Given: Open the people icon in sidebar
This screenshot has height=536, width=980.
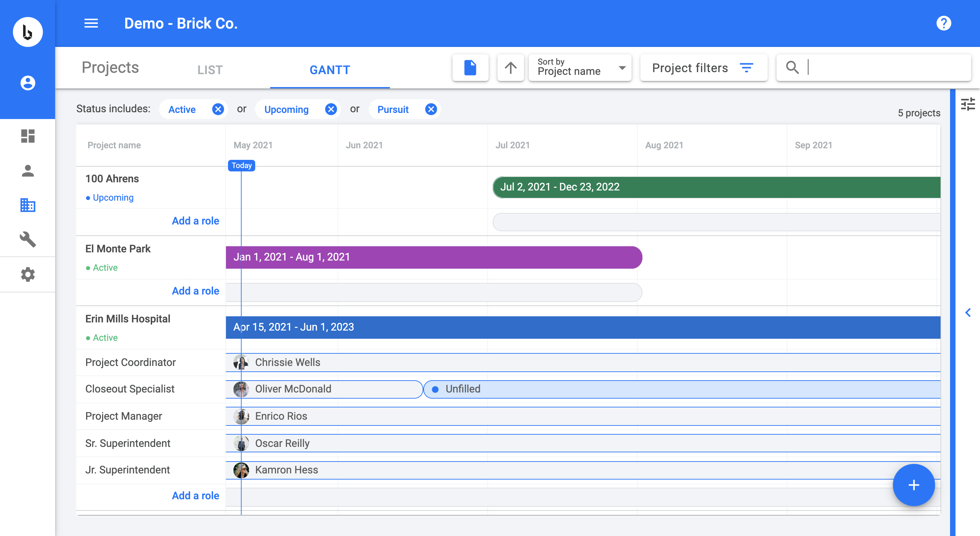Looking at the screenshot, I should coord(28,171).
